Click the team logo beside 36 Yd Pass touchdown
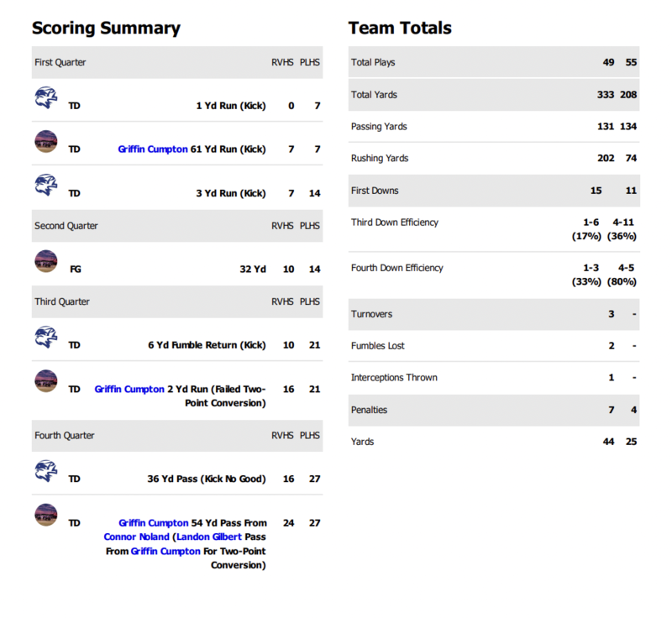672x618 pixels. click(x=45, y=470)
